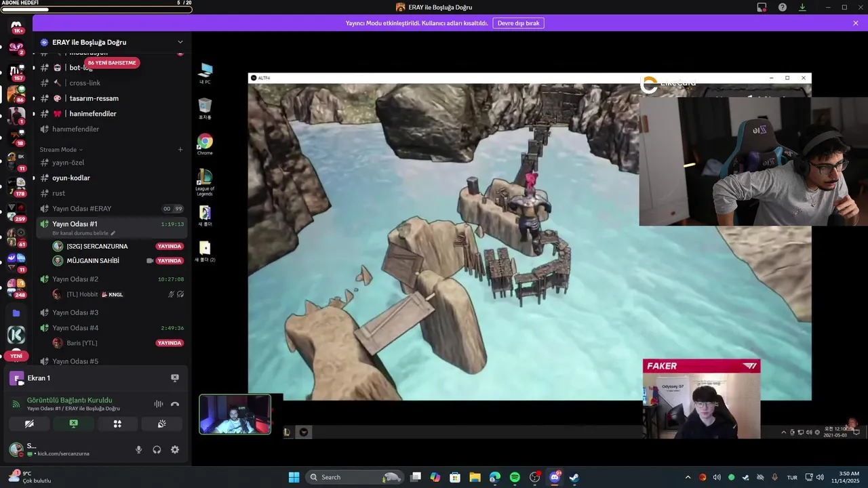Click the webcam self-view thumbnail
The width and height of the screenshot is (868, 488).
click(235, 414)
